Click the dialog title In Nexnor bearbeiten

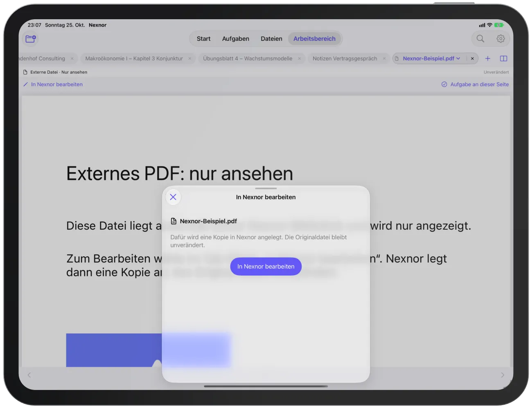(266, 197)
